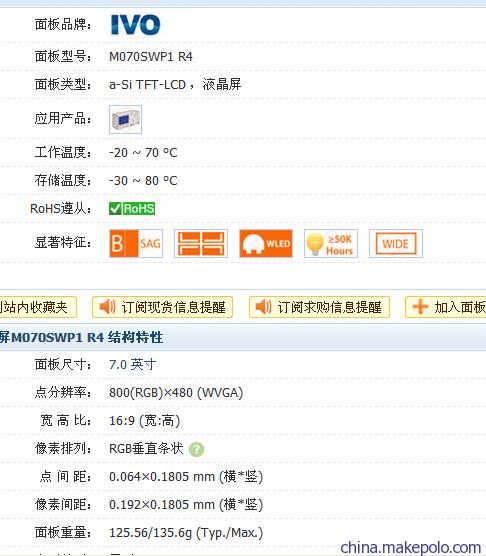Click the green RoHS compliance badge
The width and height of the screenshot is (486, 556).
(x=132, y=208)
